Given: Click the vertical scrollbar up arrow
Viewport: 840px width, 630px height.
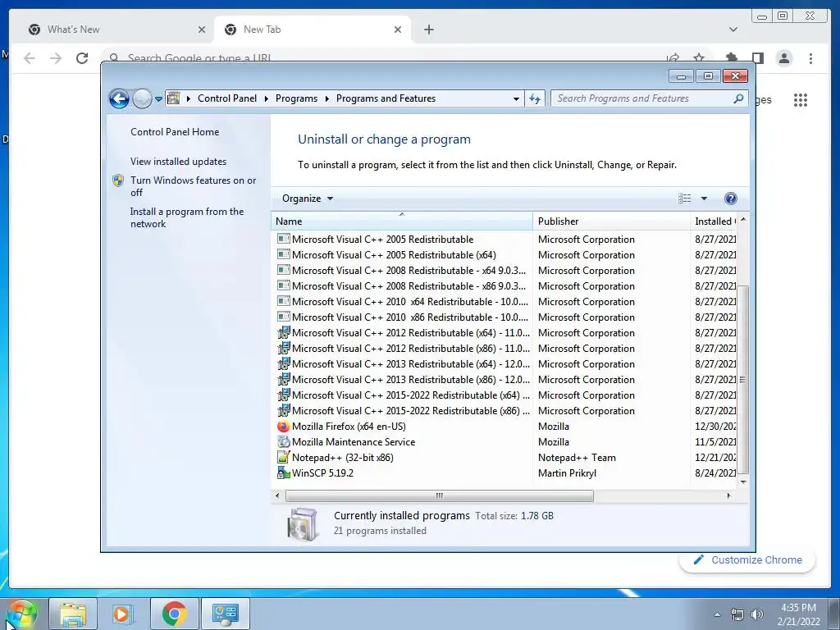Looking at the screenshot, I should click(x=743, y=220).
